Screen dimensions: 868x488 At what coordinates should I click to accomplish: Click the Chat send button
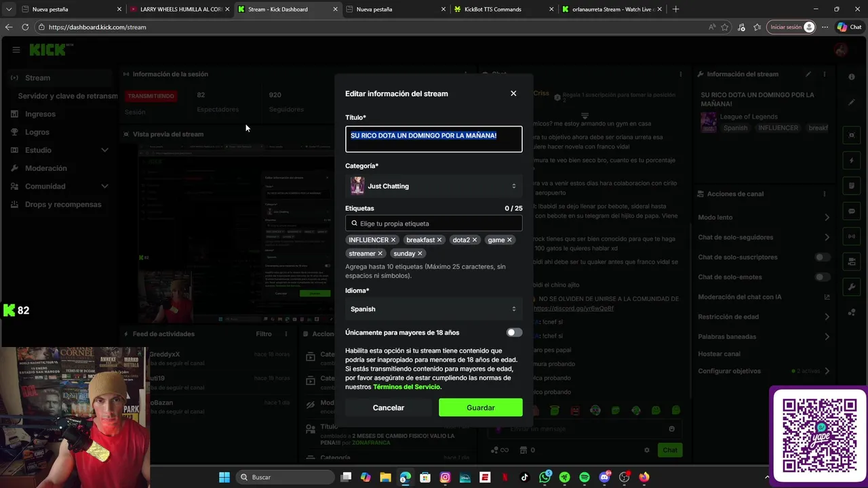(670, 450)
